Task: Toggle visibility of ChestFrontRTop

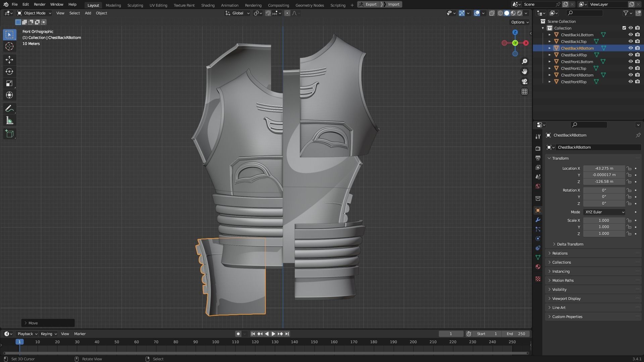Action: coord(630,82)
